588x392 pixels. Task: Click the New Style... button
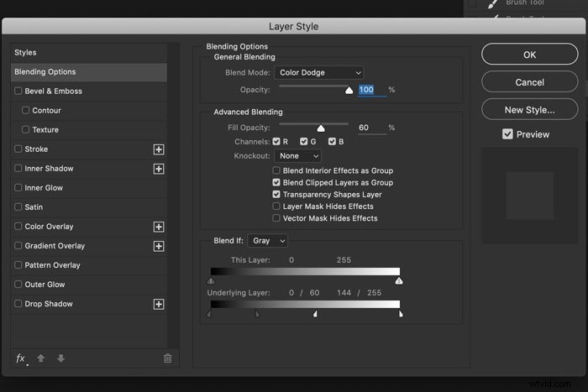[529, 110]
